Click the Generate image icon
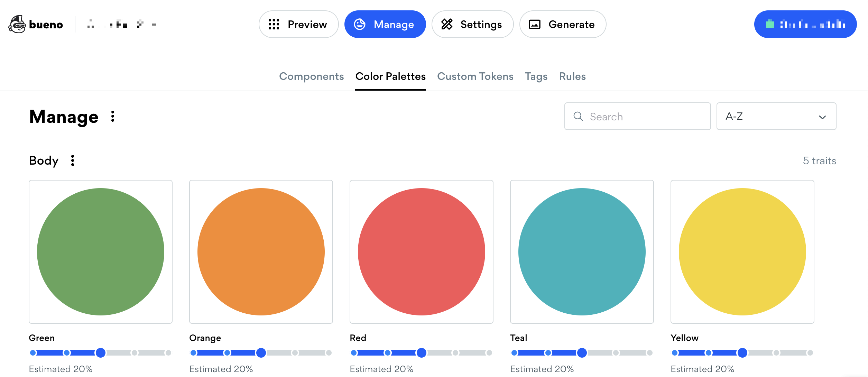Image resolution: width=868 pixels, height=377 pixels. click(x=535, y=24)
